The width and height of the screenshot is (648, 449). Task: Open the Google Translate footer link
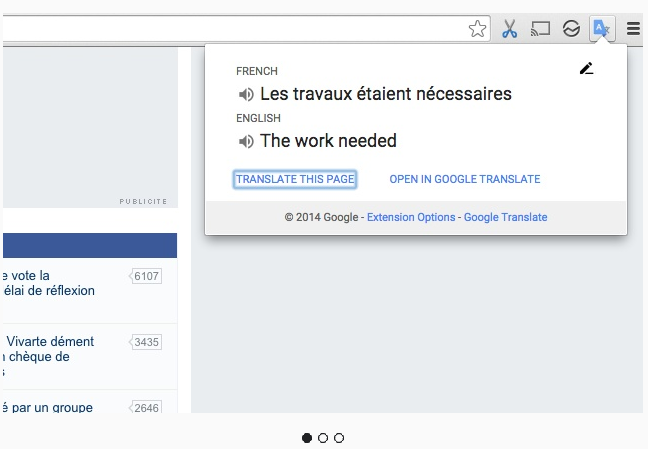pos(505,217)
